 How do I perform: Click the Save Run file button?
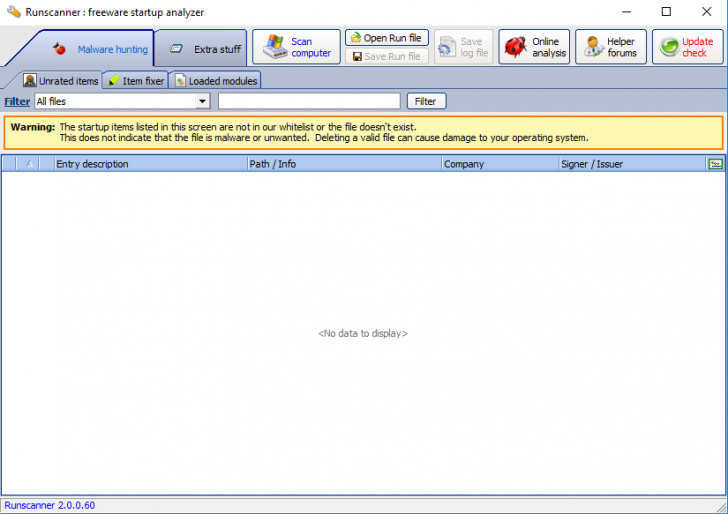pyautogui.click(x=387, y=56)
